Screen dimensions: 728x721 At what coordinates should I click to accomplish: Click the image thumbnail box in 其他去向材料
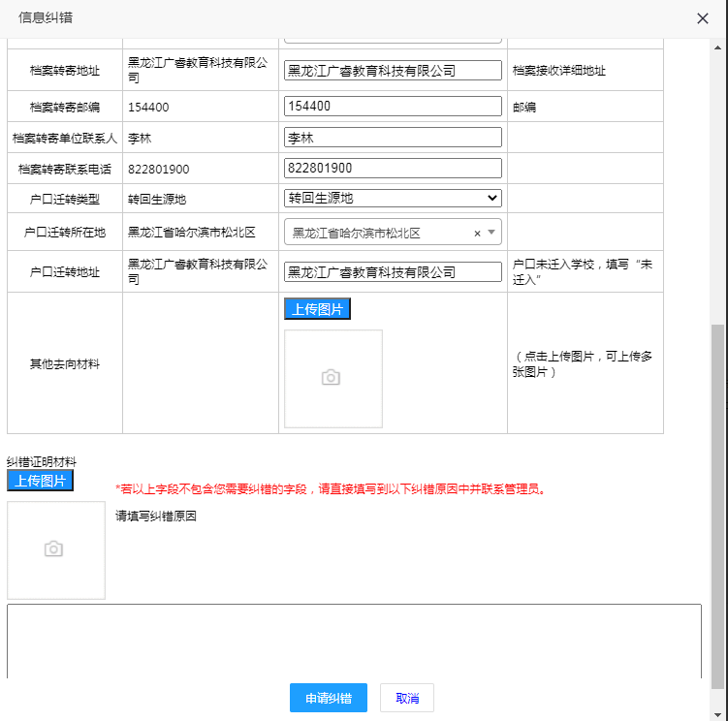tap(332, 378)
